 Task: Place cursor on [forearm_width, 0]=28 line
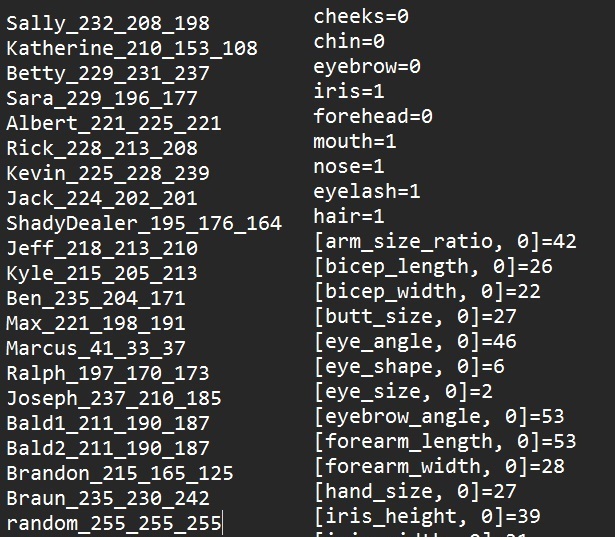point(439,466)
